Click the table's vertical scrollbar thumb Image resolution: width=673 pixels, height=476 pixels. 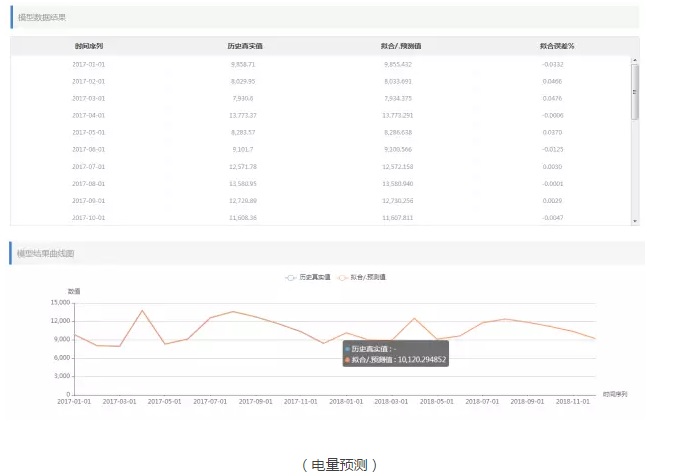[x=634, y=92]
